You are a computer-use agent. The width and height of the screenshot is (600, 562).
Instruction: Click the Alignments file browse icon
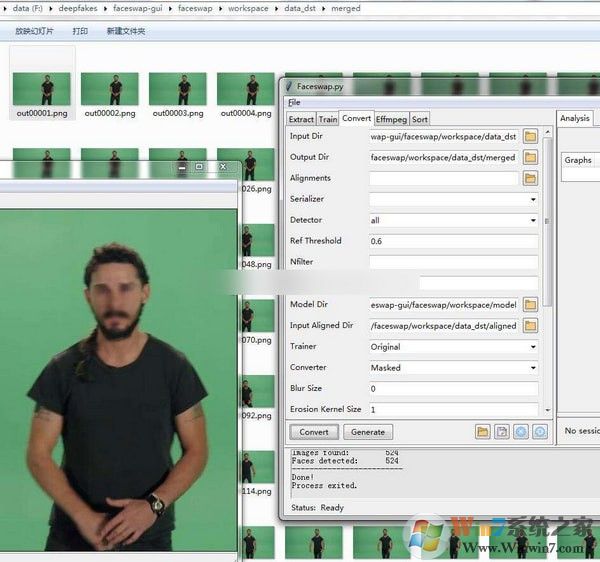(530, 178)
